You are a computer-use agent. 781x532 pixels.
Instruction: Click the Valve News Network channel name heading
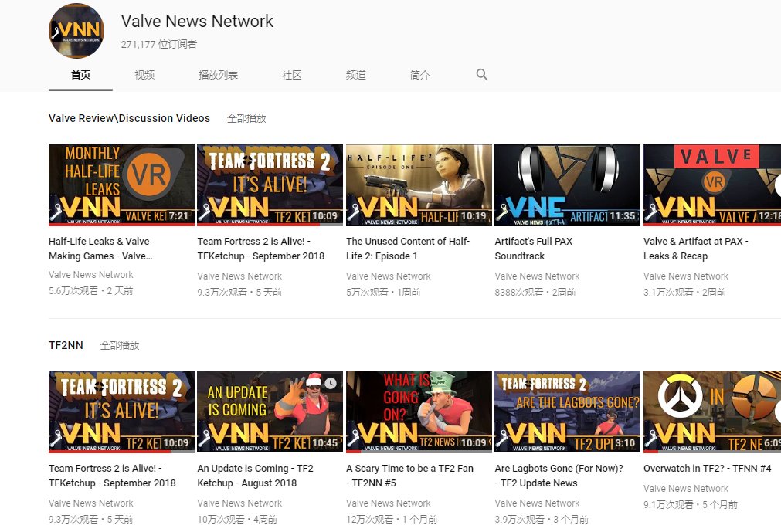[197, 21]
